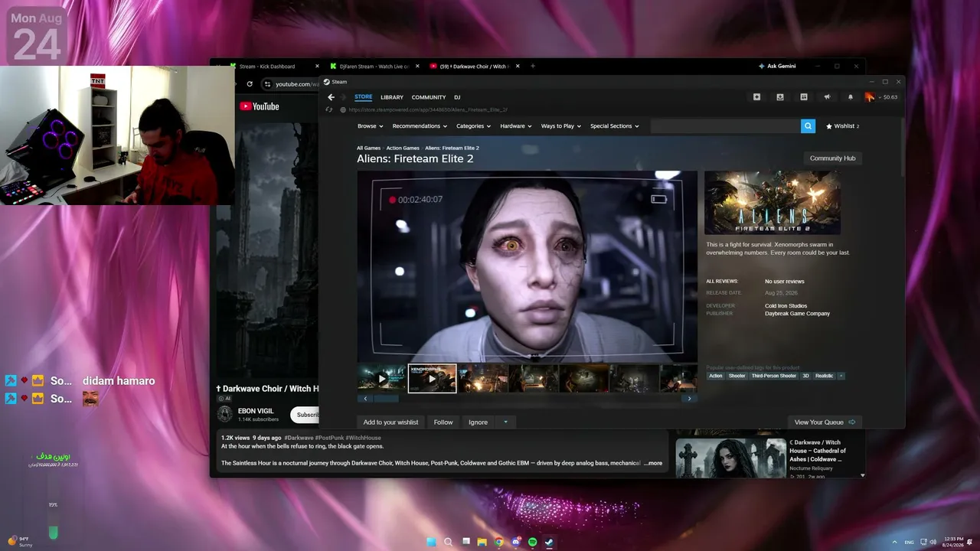Open YouTube home via logo
This screenshot has width=980, height=551.
pos(260,106)
